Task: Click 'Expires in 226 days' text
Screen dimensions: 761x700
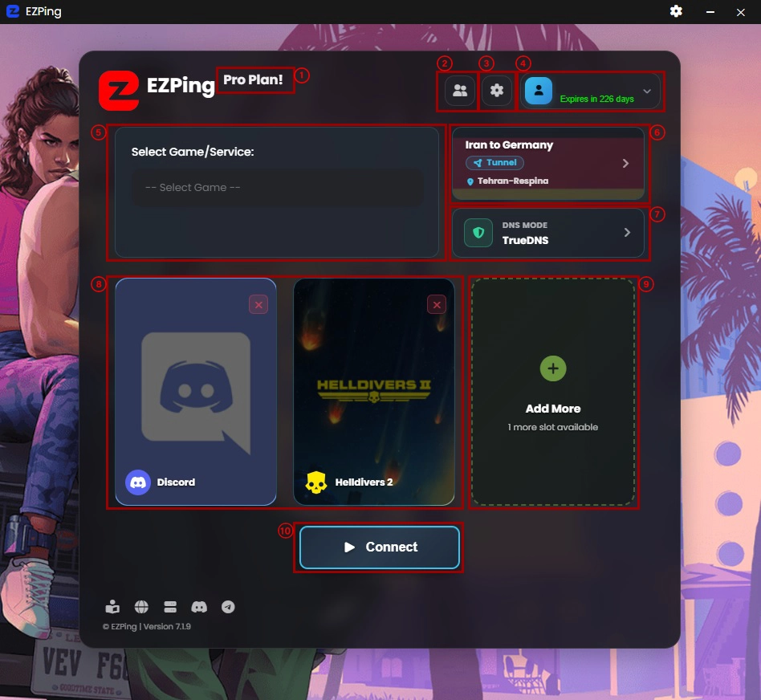Action: click(x=596, y=99)
